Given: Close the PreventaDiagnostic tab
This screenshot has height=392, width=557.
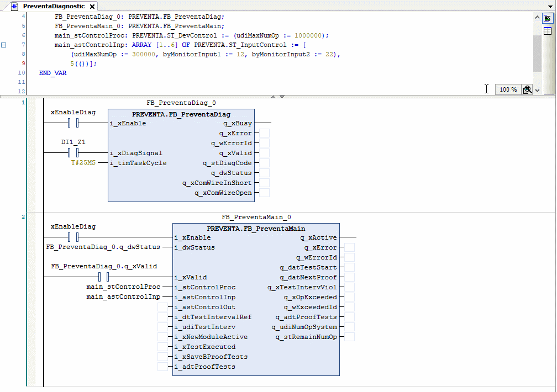Looking at the screenshot, I should (x=92, y=7).
